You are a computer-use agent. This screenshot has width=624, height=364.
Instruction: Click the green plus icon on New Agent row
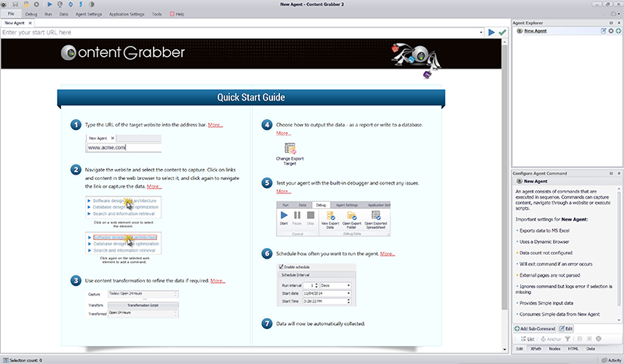(x=619, y=30)
